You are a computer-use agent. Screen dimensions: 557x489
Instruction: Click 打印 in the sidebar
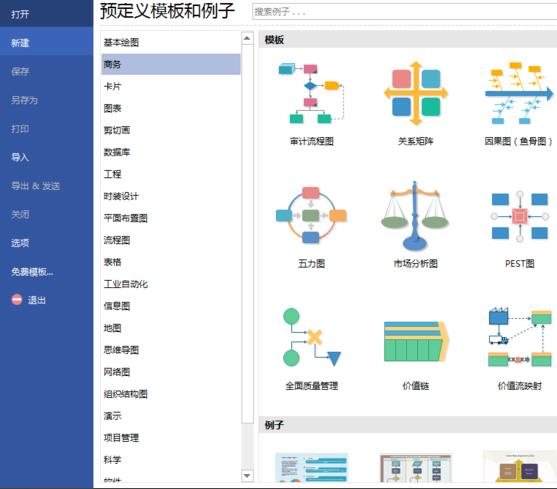[x=20, y=129]
